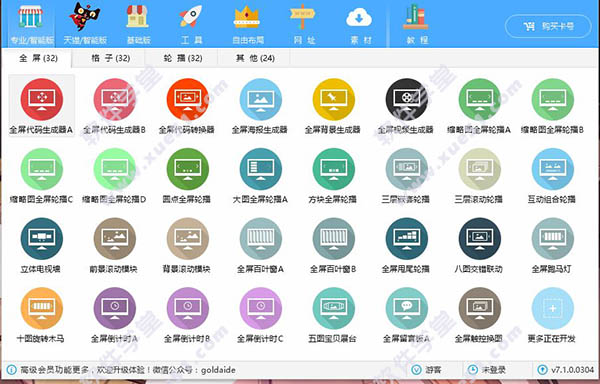The height and width of the screenshot is (384, 600).
Task: Select 缩略图全屏轮播A
Action: [x=479, y=106]
